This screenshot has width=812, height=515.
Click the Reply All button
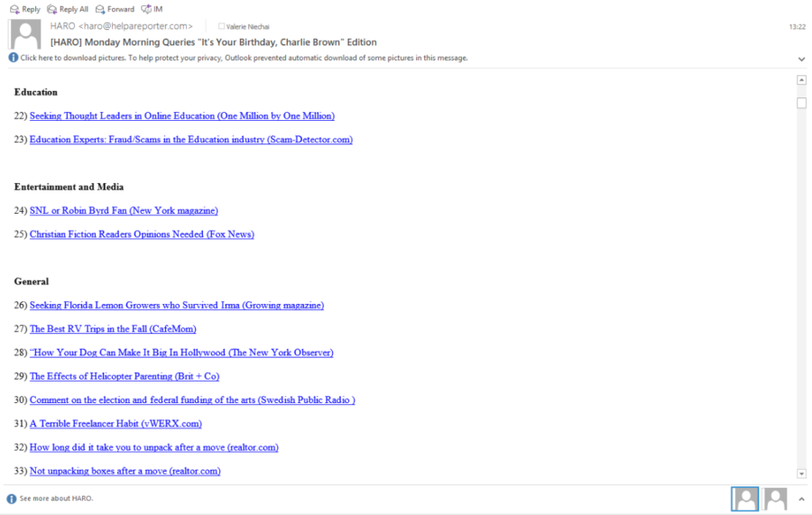68,9
